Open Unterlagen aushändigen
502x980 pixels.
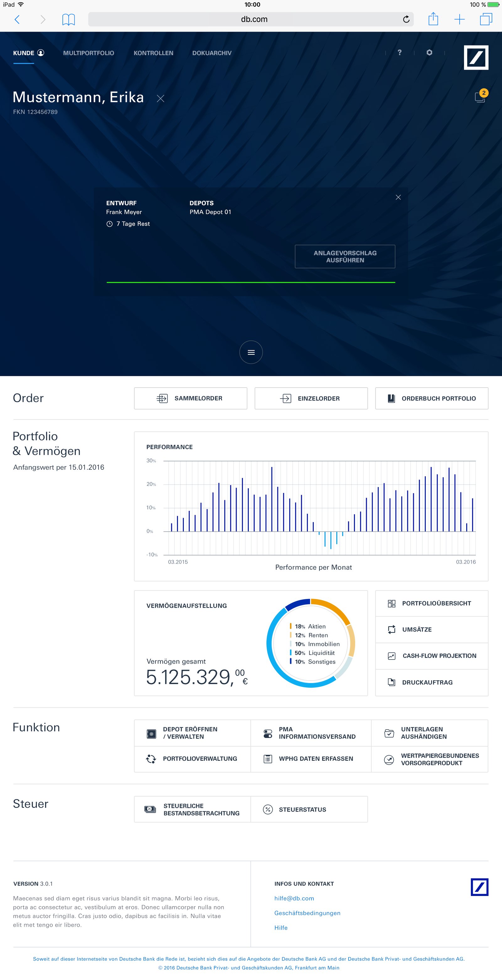[x=430, y=733]
